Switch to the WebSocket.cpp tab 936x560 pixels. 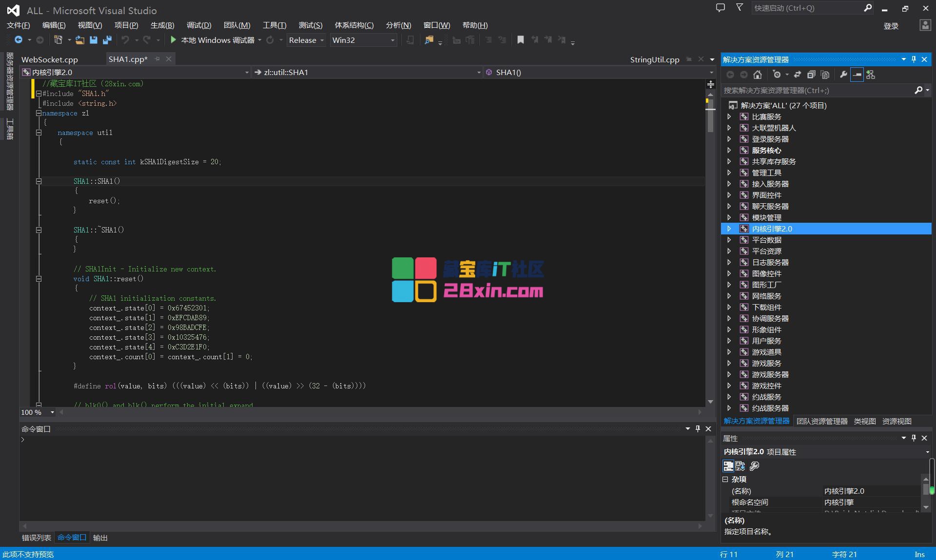[x=50, y=59]
